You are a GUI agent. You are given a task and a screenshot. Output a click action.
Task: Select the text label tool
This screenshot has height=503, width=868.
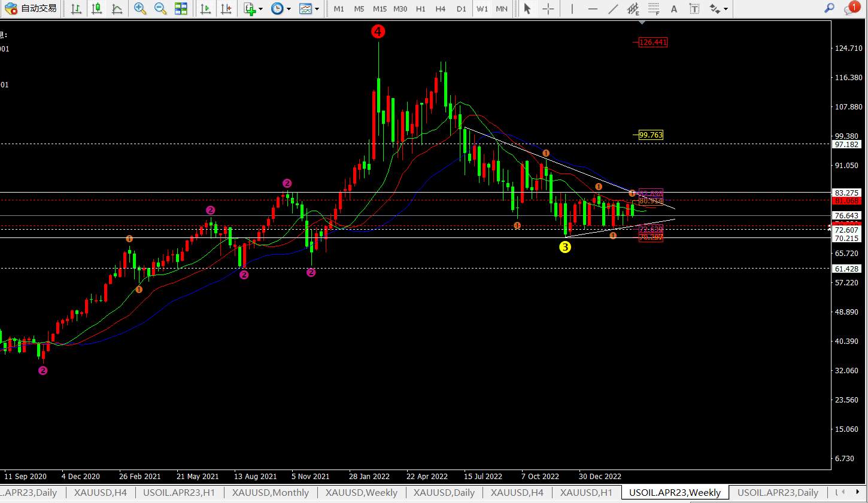694,8
